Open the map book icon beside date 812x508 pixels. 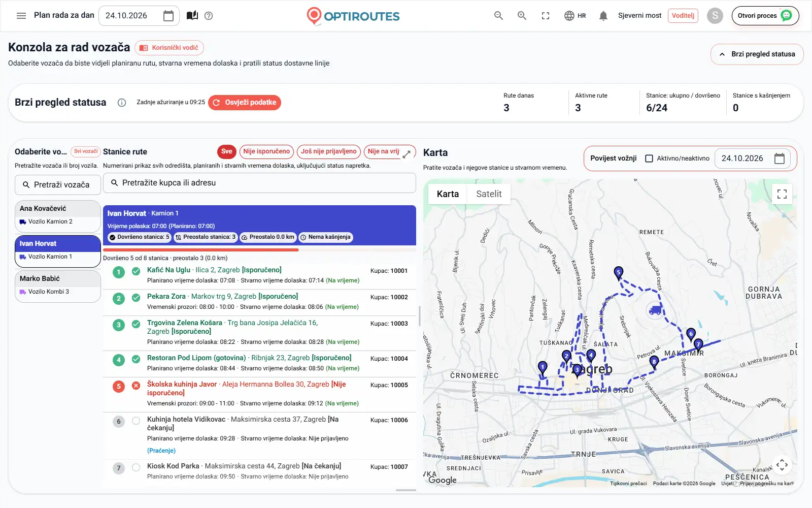[x=192, y=16]
